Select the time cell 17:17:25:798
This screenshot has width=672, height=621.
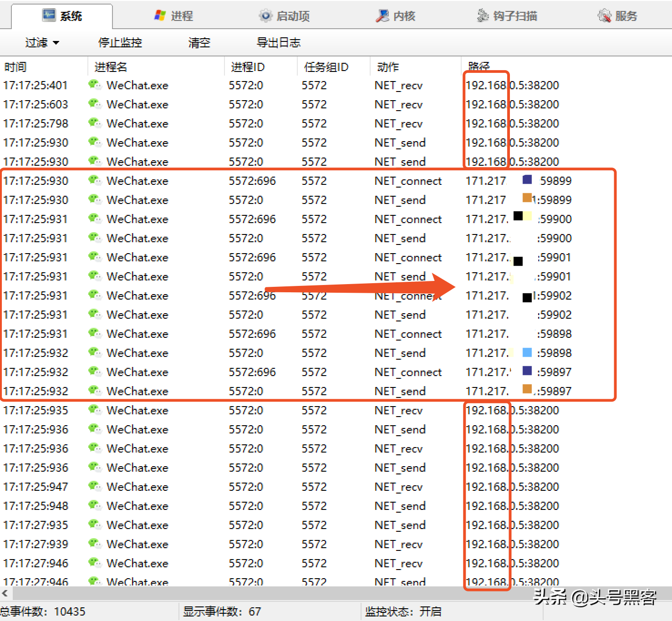(36, 124)
